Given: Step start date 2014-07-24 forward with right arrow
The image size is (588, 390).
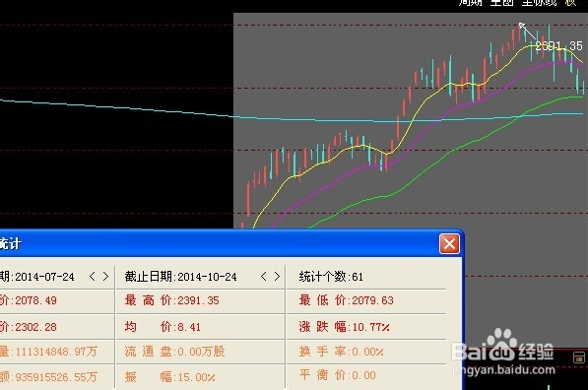Looking at the screenshot, I should pyautogui.click(x=105, y=277).
